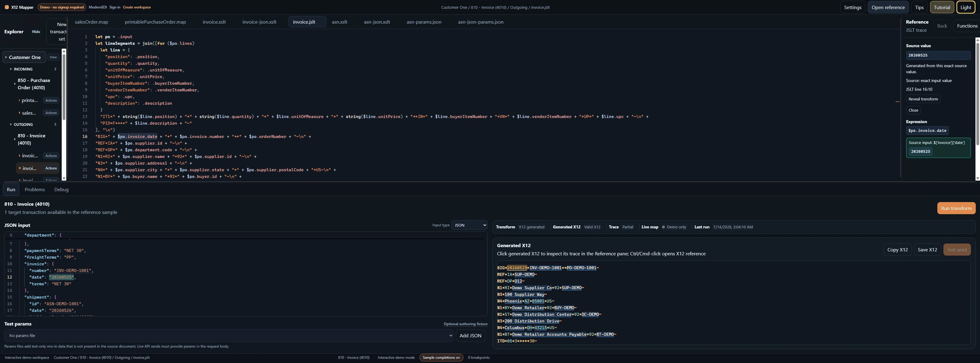Click INV-DEMO-1001 in generated X12
Viewport: 980px width, 363px height.
coord(546,268)
